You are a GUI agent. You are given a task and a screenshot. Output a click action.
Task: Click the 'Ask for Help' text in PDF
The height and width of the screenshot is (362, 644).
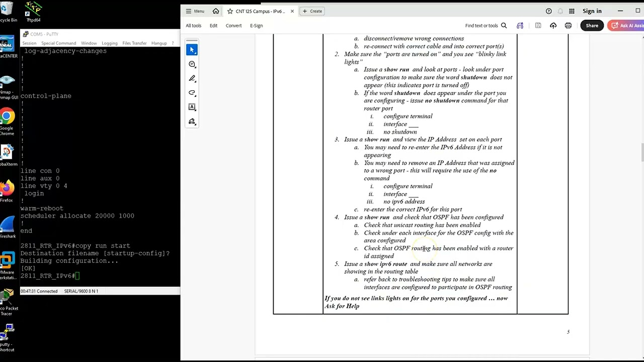(342, 306)
